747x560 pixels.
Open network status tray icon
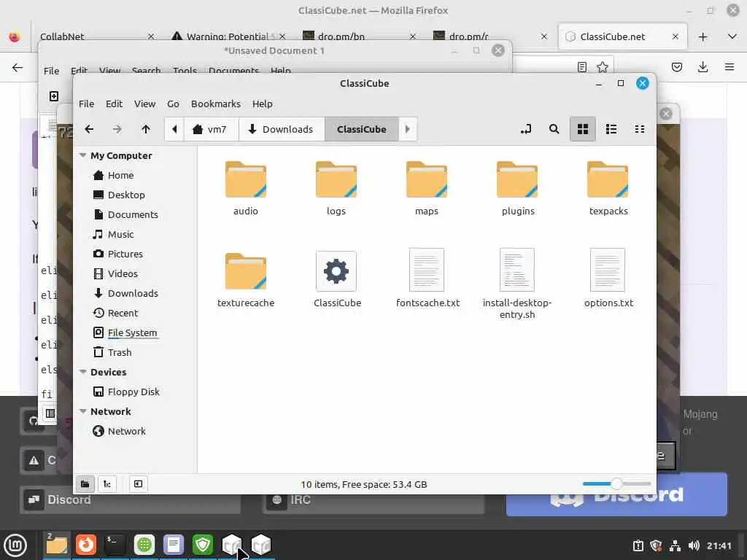click(675, 545)
